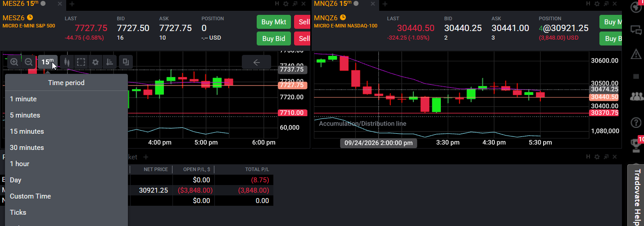Open the chat bubbles icon in sidebar

tap(636, 31)
